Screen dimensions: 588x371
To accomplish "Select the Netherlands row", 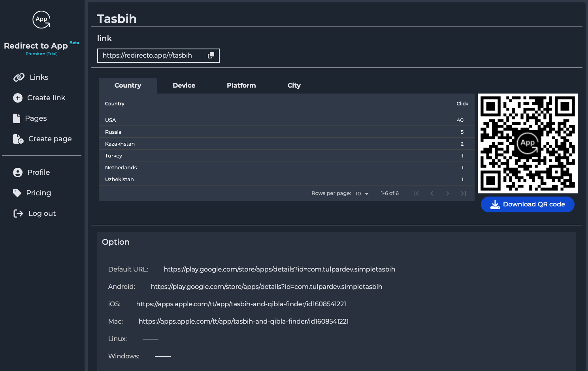I will 286,167.
